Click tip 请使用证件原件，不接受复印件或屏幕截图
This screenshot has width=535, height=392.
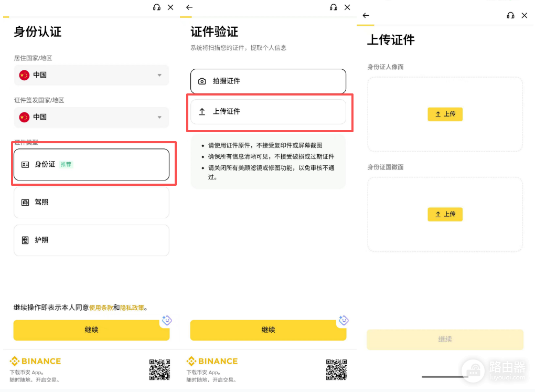point(265,145)
